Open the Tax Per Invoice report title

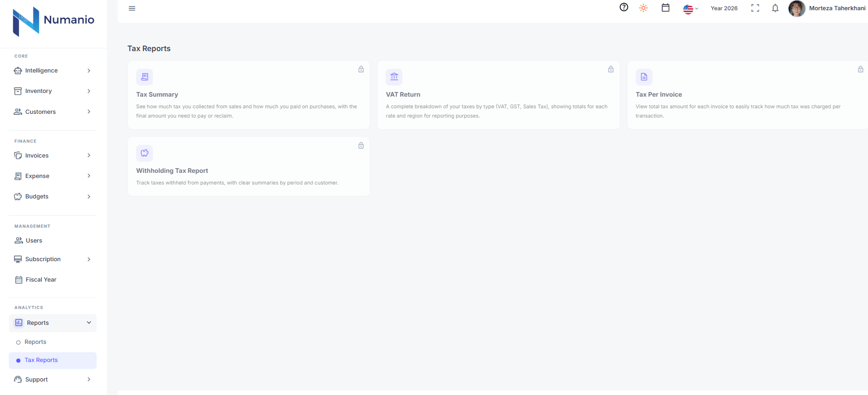[659, 94]
